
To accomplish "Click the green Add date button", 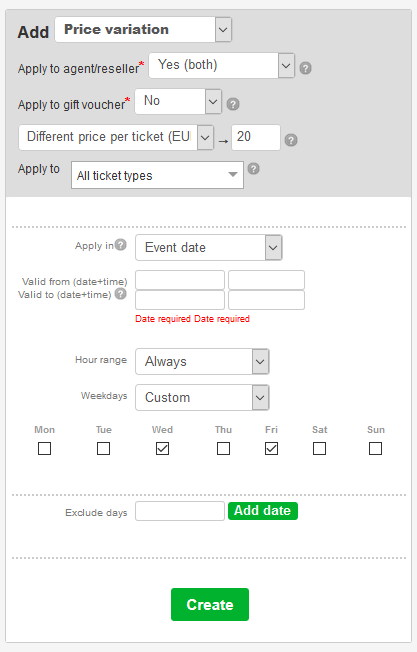I will pyautogui.click(x=263, y=511).
